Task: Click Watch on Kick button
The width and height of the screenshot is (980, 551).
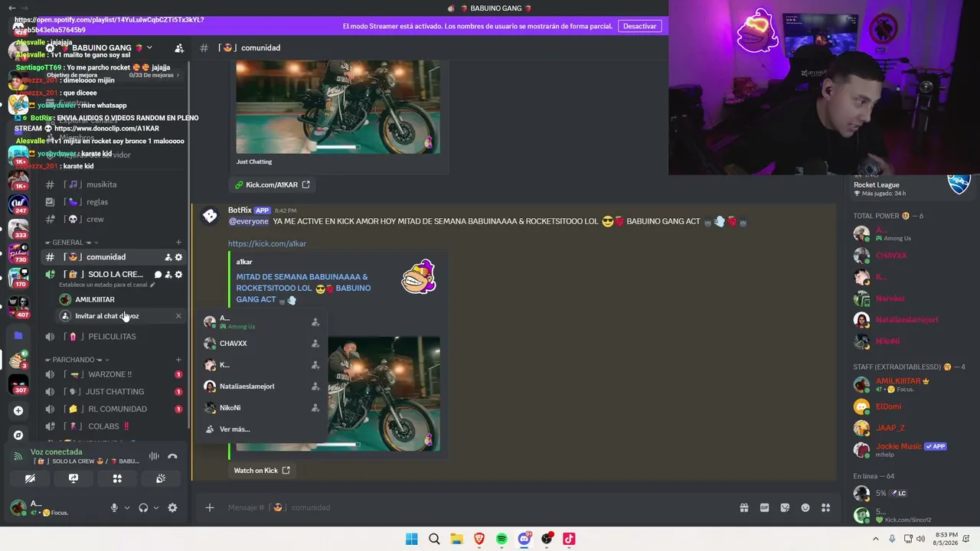Action: click(x=262, y=471)
